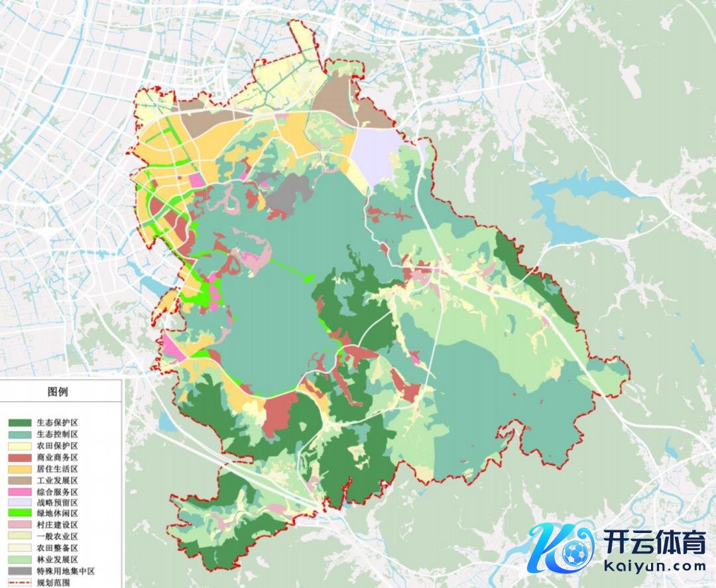Click the gray 特殊用地集中区 legend swatch
Viewport: 716px width, 588px height.
click(19, 571)
